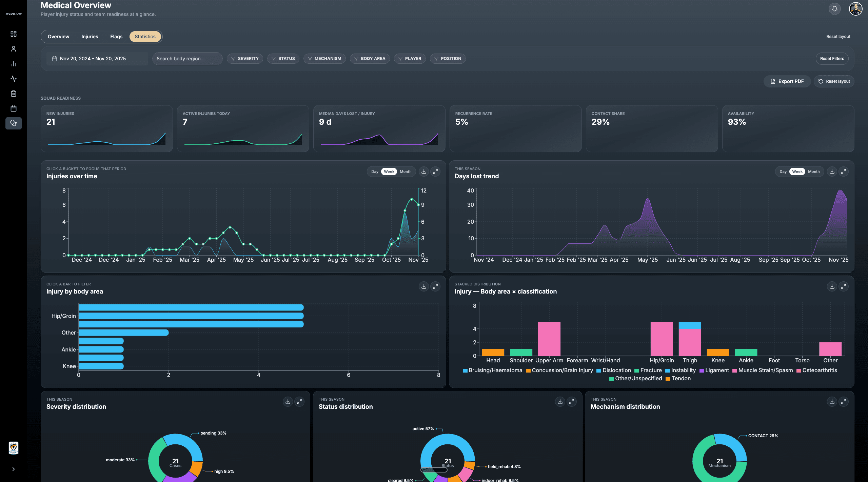Click the Export PDF button
868x482 pixels.
click(x=787, y=81)
